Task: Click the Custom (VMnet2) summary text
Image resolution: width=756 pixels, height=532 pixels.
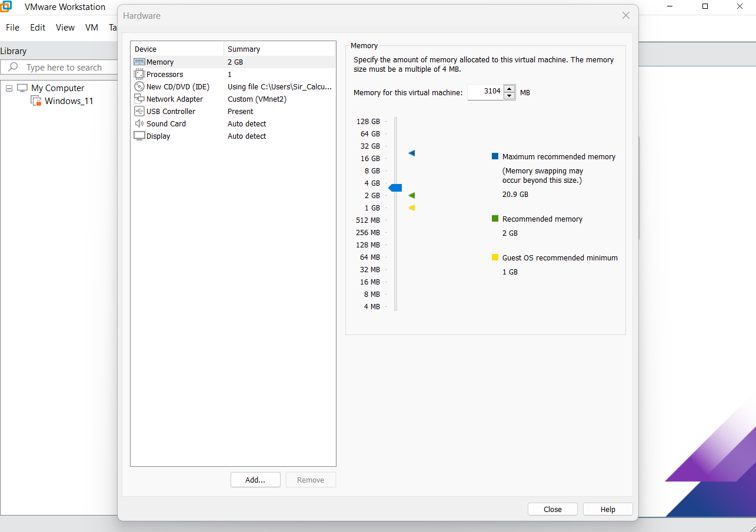Action: (257, 99)
